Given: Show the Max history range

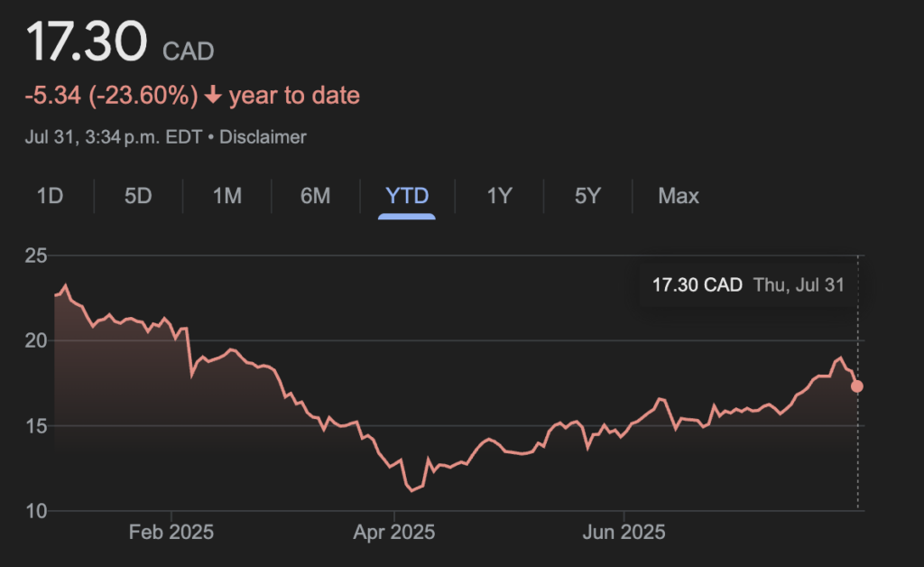Looking at the screenshot, I should click(x=679, y=196).
